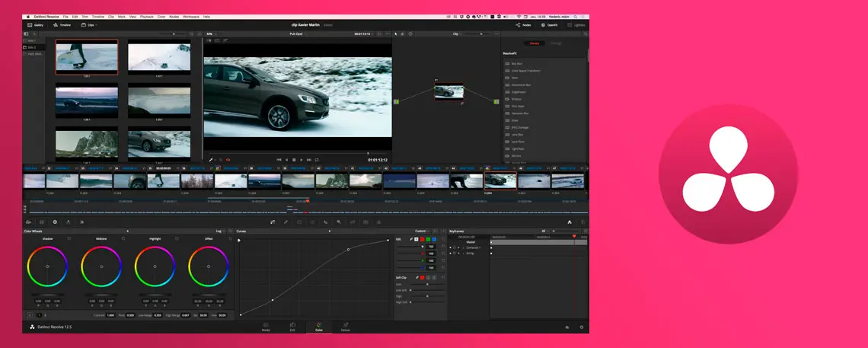Reset the Highlight color wheel
The height and width of the screenshot is (348, 868).
click(x=177, y=238)
